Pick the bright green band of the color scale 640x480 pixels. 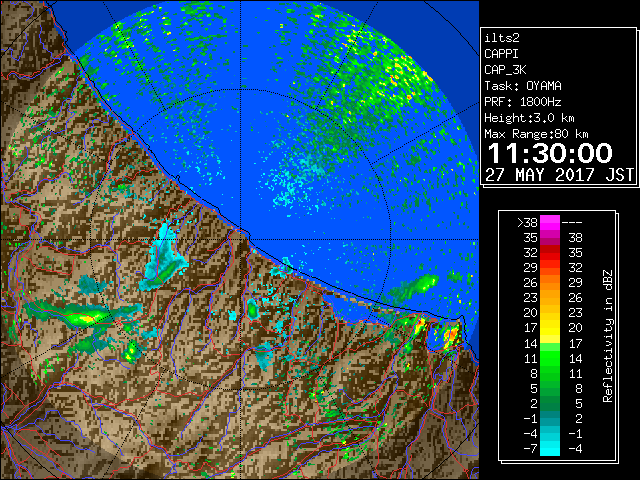click(x=550, y=358)
